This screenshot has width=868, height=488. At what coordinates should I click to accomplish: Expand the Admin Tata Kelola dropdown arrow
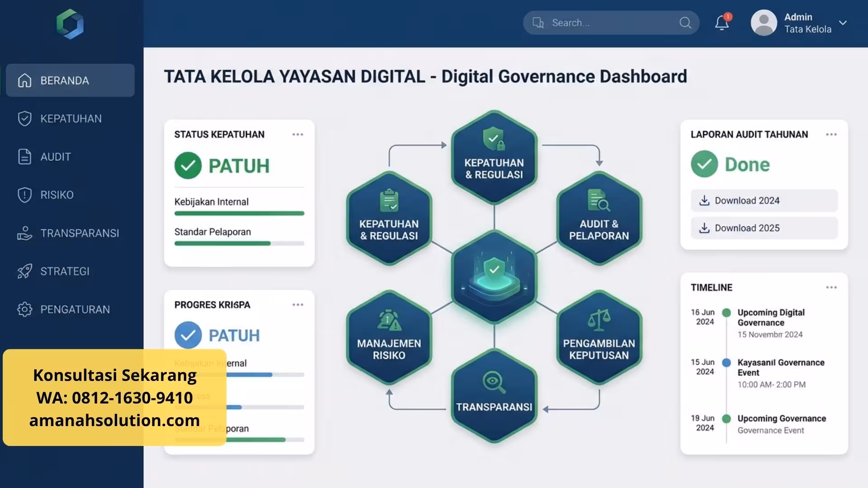tap(843, 23)
